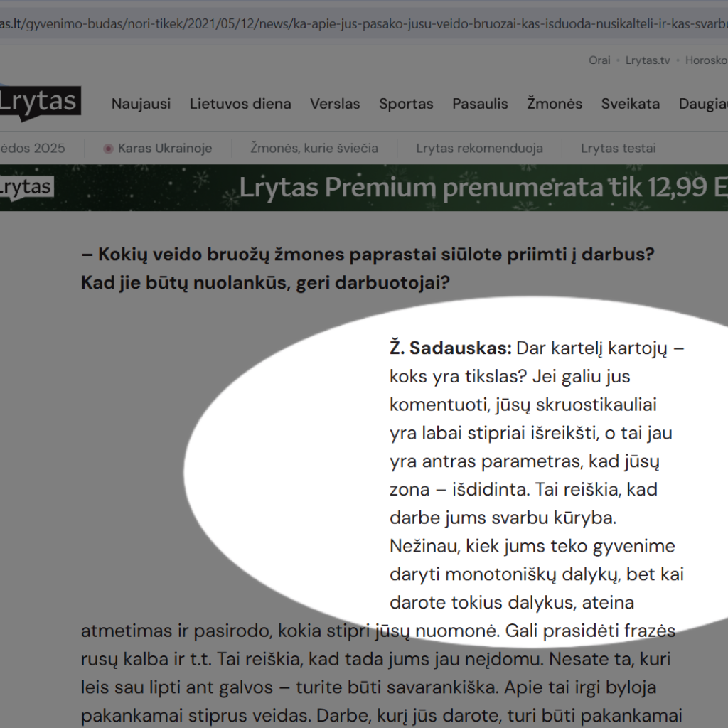Open the Orai weather link
This screenshot has width=728, height=728.
tap(599, 60)
